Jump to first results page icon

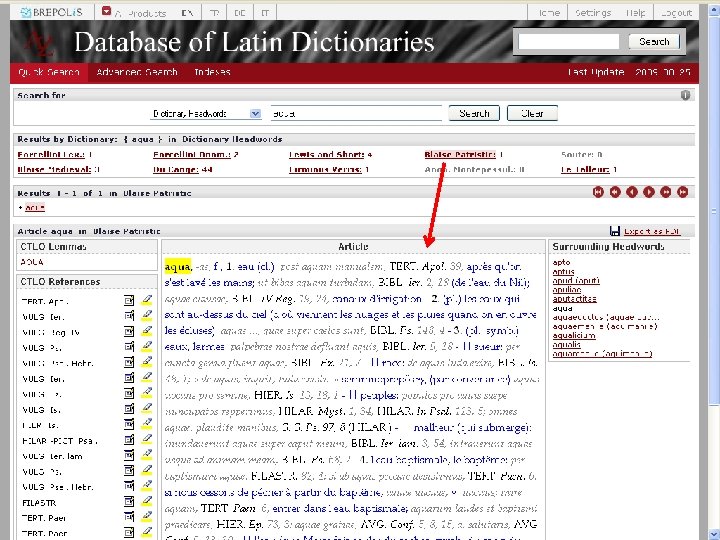[x=598, y=192]
